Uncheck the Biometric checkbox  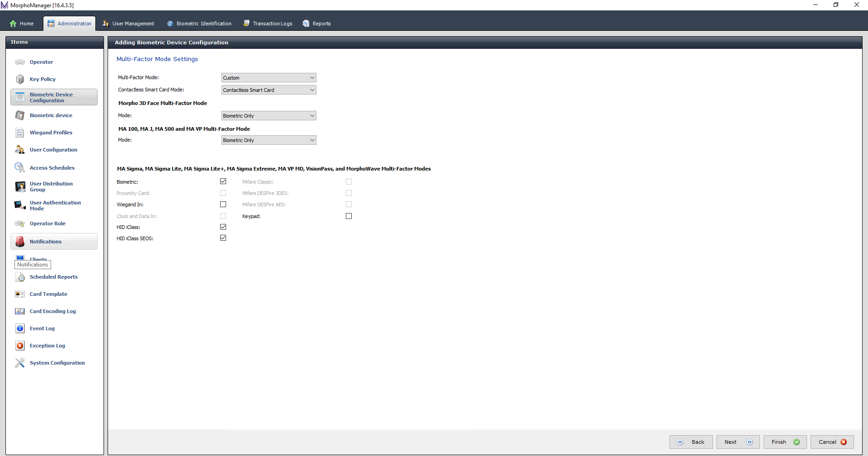[223, 181]
